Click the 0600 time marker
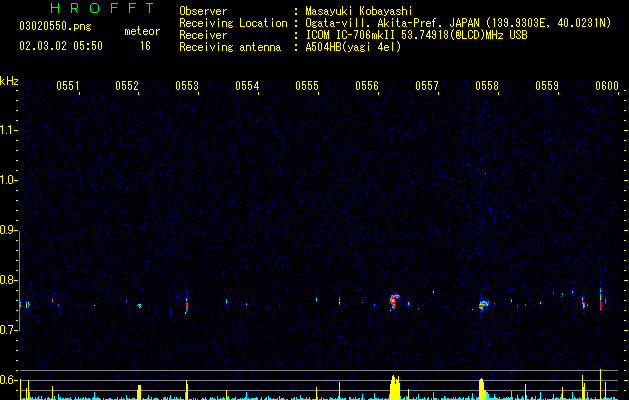Screen dimensions: 629x400 pos(607,86)
